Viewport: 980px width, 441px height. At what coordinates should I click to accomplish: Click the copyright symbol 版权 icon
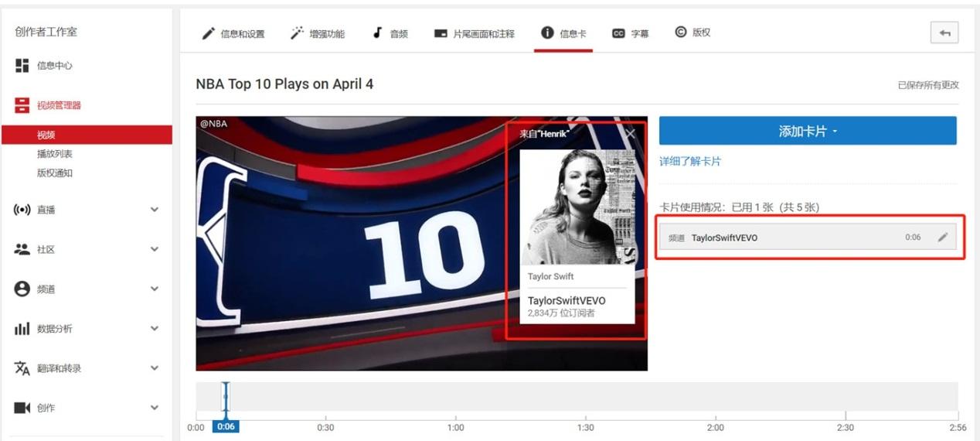click(x=681, y=32)
